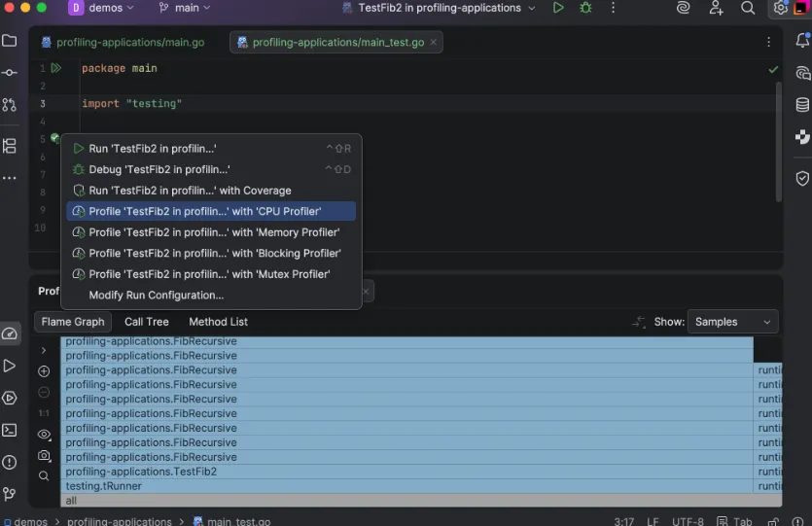
Task: Click the UTF-8 encoding in status bar
Action: tap(687, 521)
